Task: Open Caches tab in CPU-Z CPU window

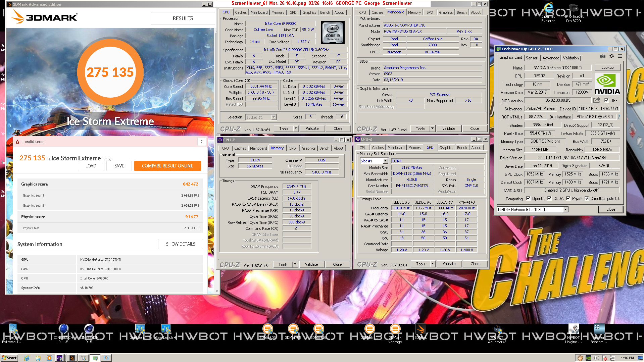Action: coord(241,12)
